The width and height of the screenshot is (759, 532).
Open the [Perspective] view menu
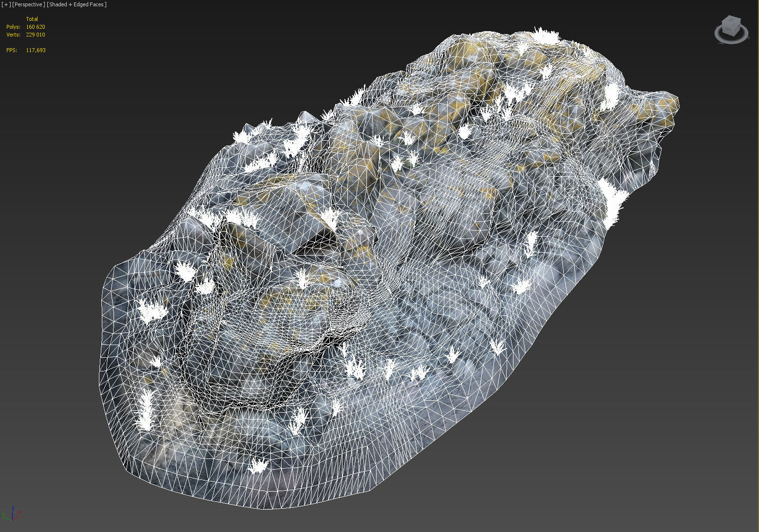(x=29, y=4)
